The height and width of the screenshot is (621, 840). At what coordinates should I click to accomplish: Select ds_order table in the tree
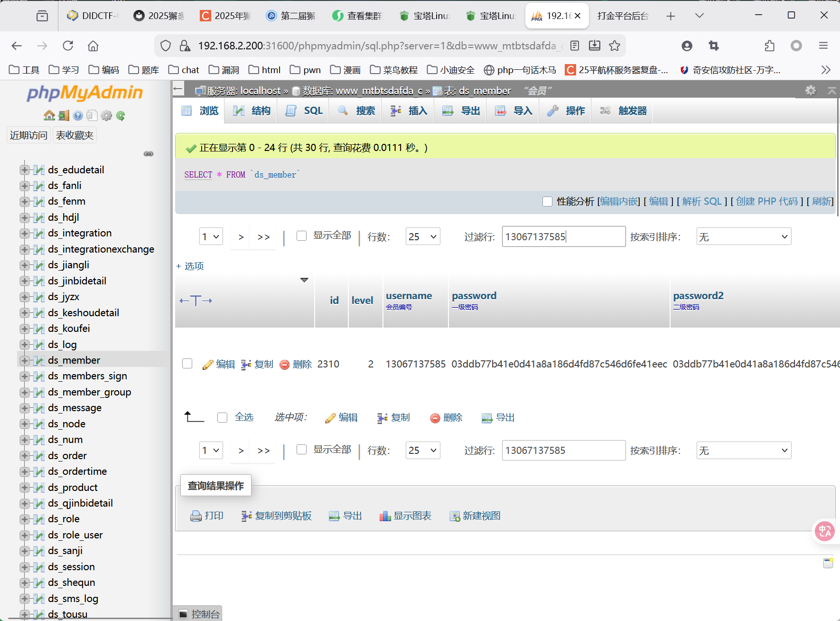(67, 456)
